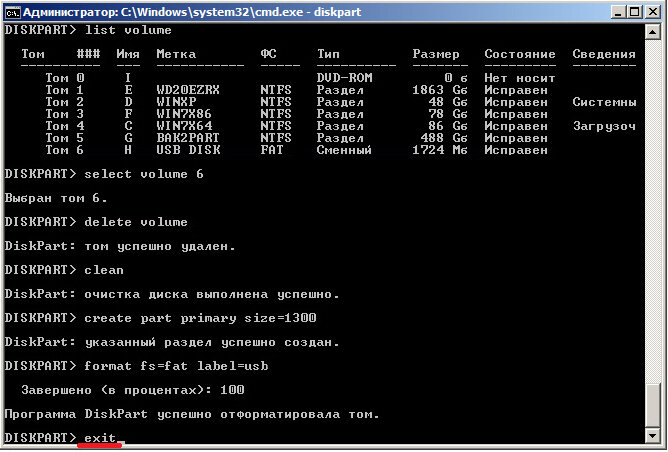Screen dimensions: 668x452
Task: Click the 'list volume' command text
Action: [x=128, y=30]
